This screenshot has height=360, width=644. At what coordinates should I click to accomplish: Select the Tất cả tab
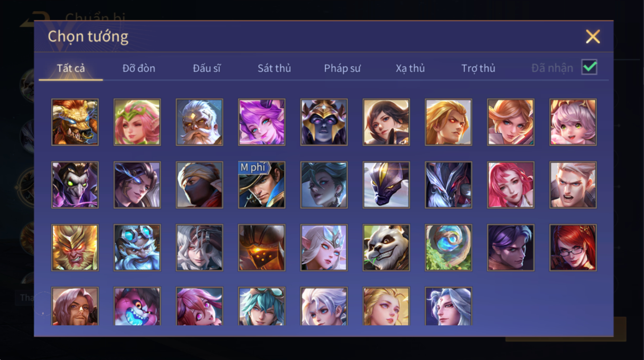click(71, 68)
